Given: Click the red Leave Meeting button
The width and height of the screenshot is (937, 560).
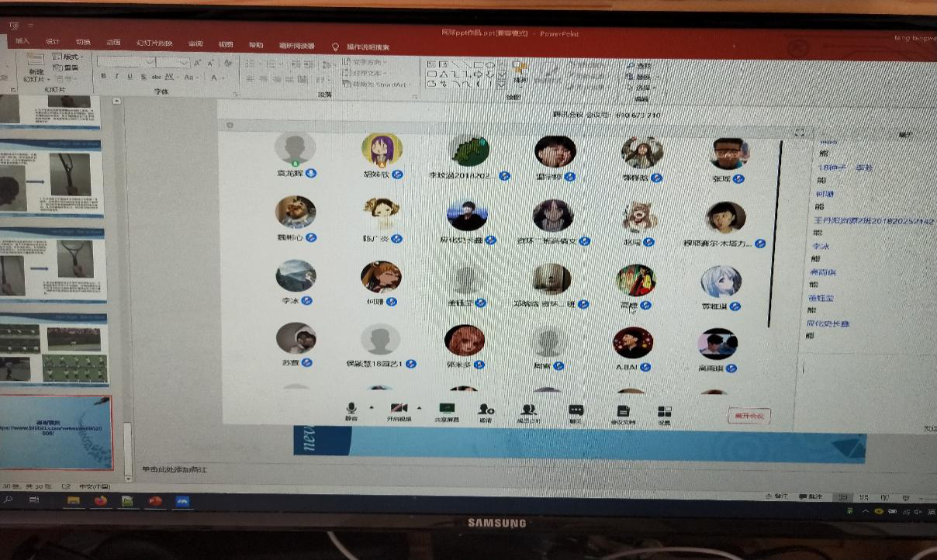Looking at the screenshot, I should [749, 416].
